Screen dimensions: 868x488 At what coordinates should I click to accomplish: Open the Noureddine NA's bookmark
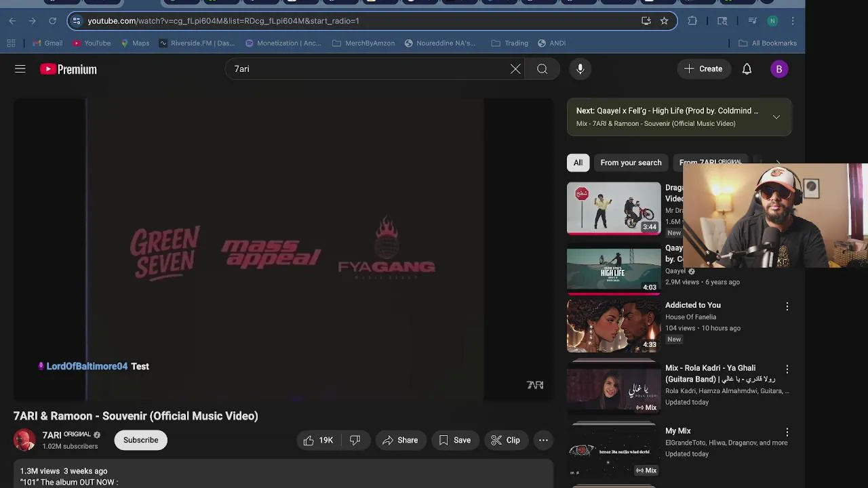pyautogui.click(x=439, y=43)
